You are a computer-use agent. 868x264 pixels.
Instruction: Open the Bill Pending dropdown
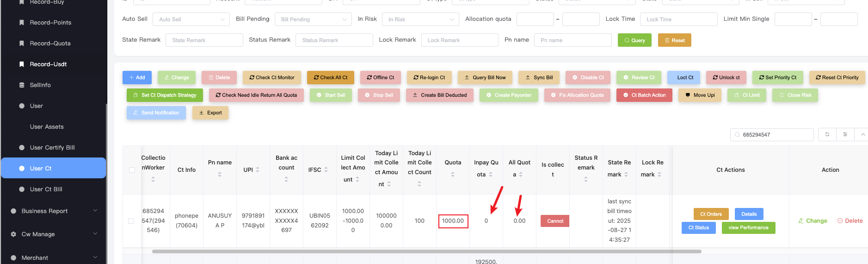[x=313, y=19]
